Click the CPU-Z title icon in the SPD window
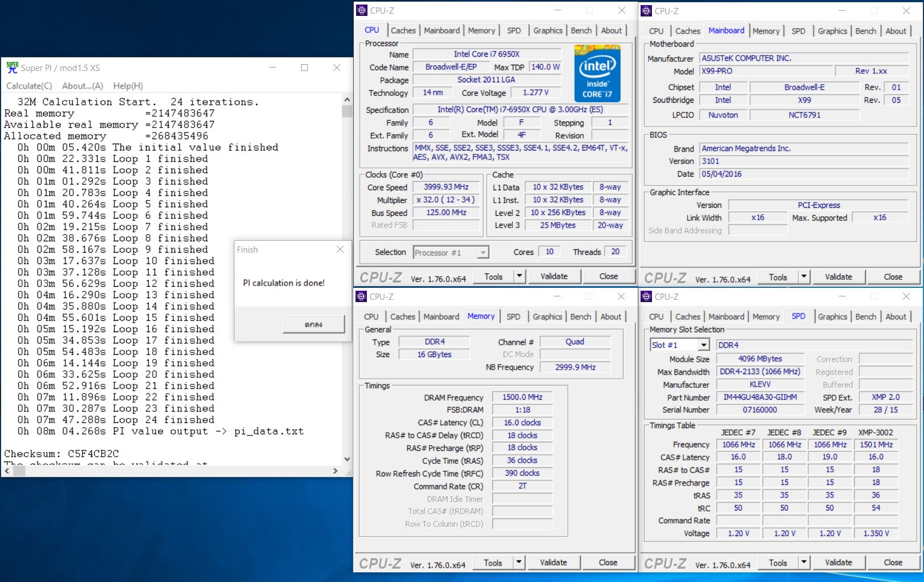 click(646, 296)
